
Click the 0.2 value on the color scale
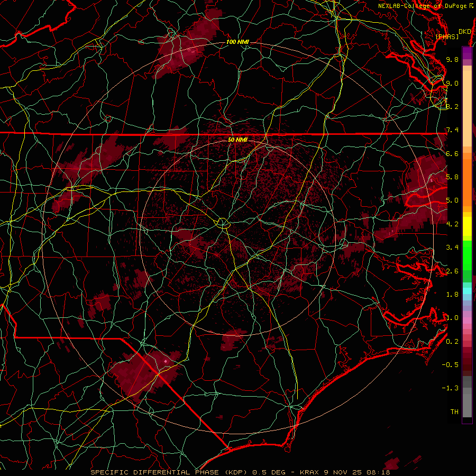pos(452,342)
